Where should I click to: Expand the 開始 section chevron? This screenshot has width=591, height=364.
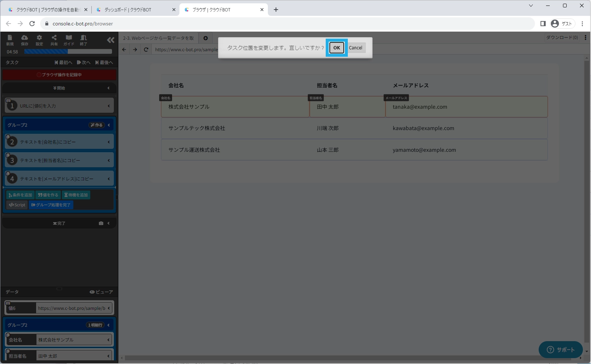(109, 88)
